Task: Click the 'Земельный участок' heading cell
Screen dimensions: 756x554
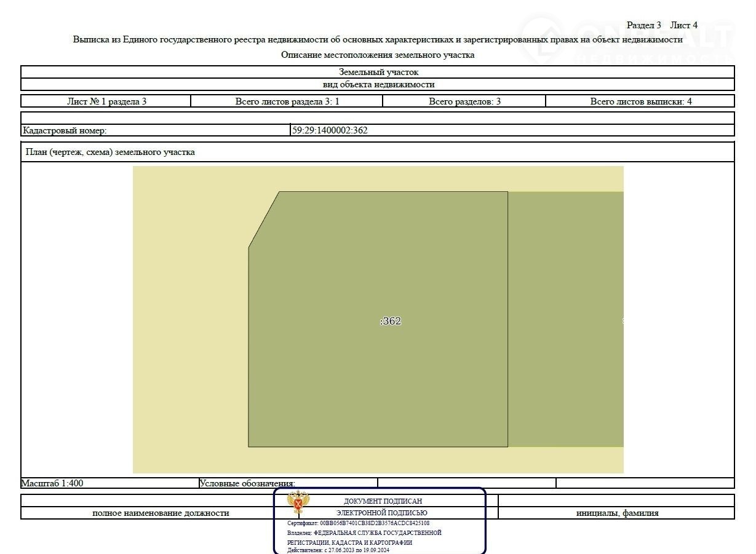Action: pos(378,72)
